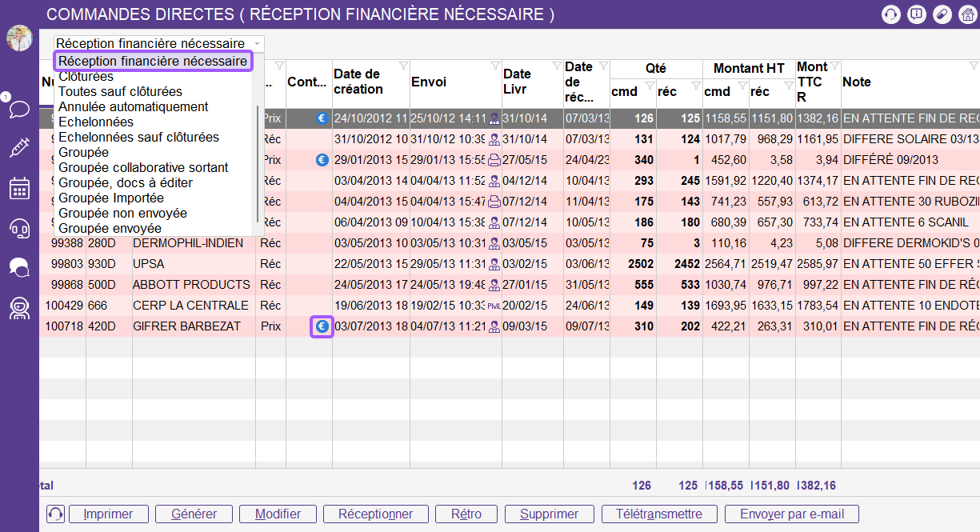Open the info speech bubble icon
Viewport: 980px width, 532px height.
917,14
